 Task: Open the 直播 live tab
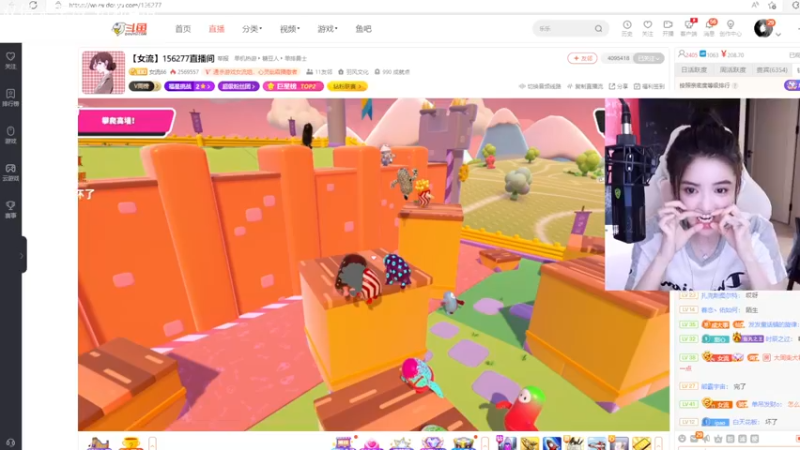point(216,29)
